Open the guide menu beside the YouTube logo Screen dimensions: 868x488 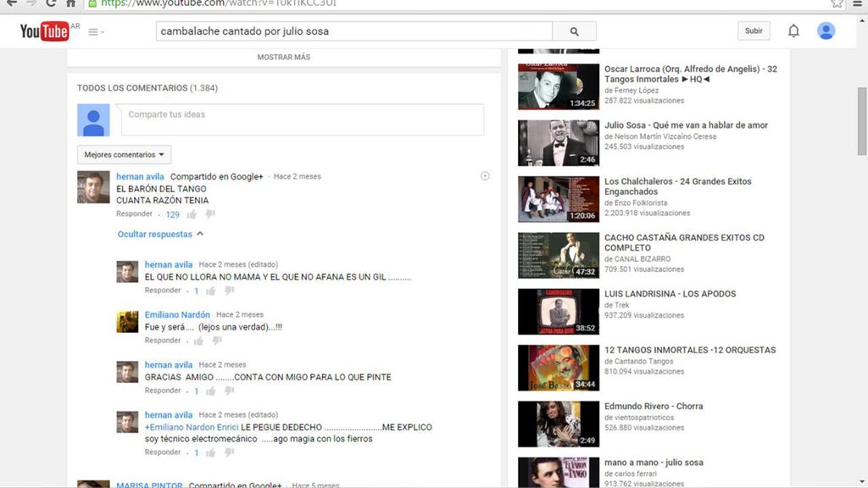(96, 32)
